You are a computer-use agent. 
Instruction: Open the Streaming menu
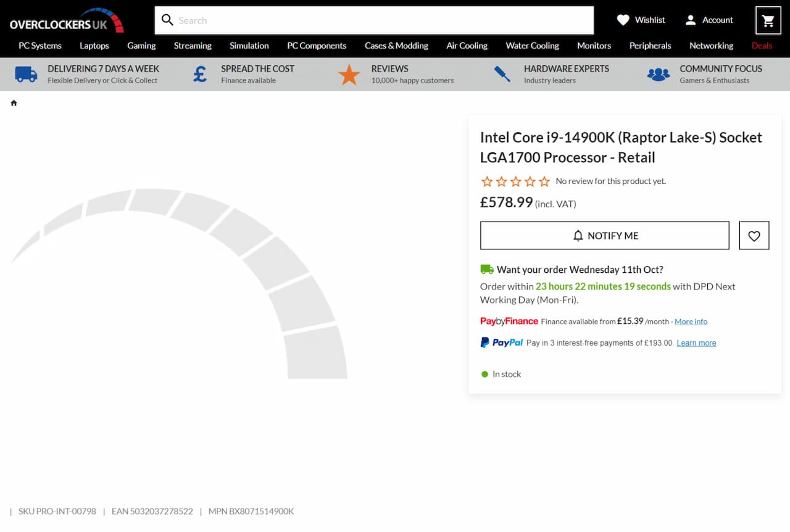pos(193,46)
